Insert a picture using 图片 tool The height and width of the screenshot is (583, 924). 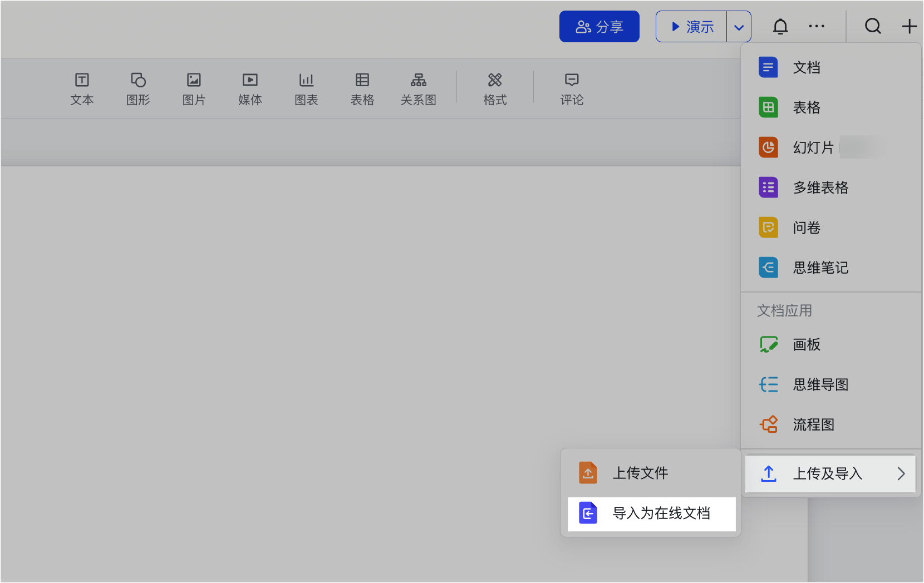coord(194,88)
